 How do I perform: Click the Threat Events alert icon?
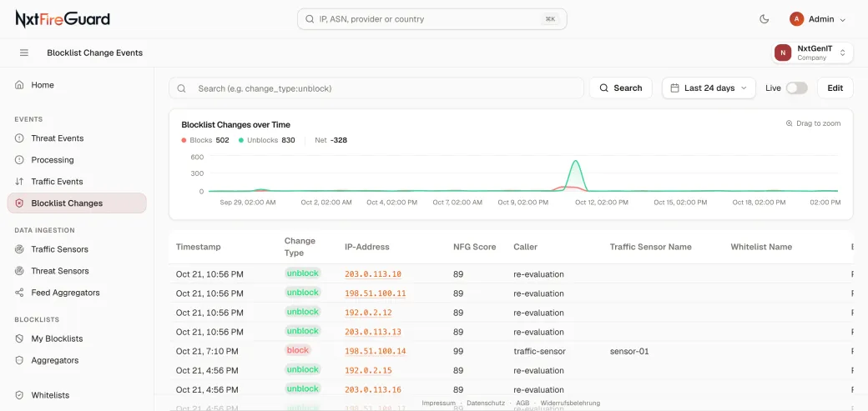click(x=19, y=138)
